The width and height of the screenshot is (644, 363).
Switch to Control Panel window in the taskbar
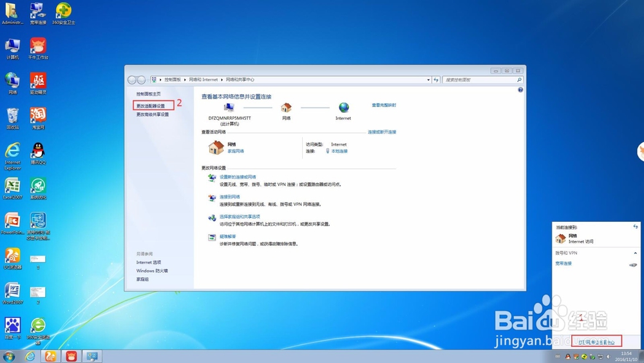pos(92,356)
